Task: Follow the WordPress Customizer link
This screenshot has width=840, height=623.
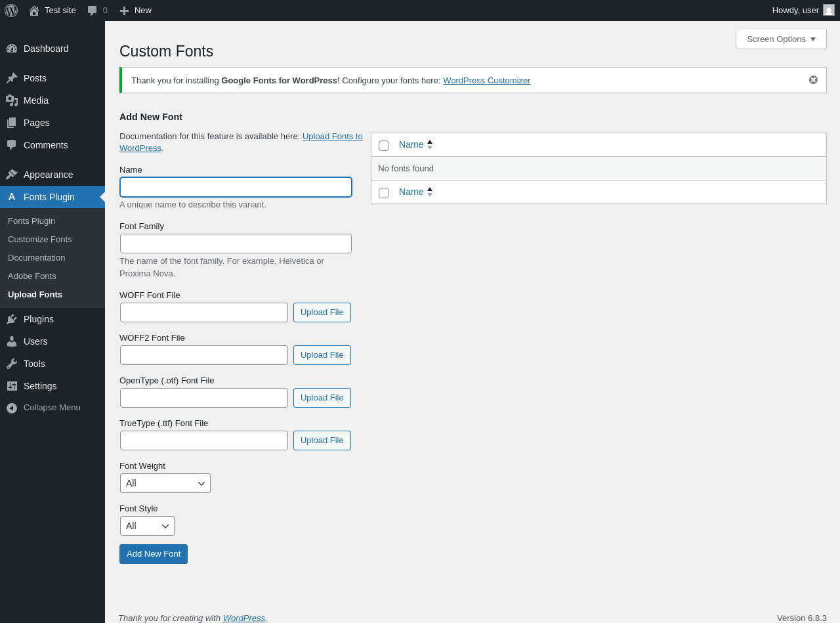Action: tap(486, 81)
